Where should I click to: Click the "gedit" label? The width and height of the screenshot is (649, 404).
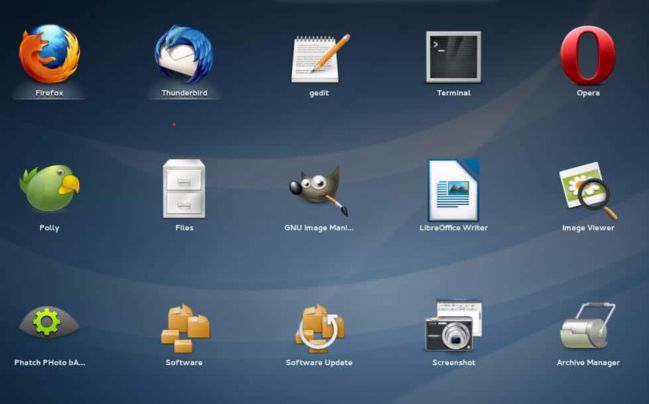point(319,93)
